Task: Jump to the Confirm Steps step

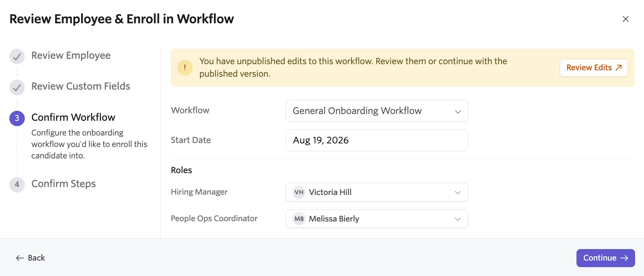Action: coord(64,184)
